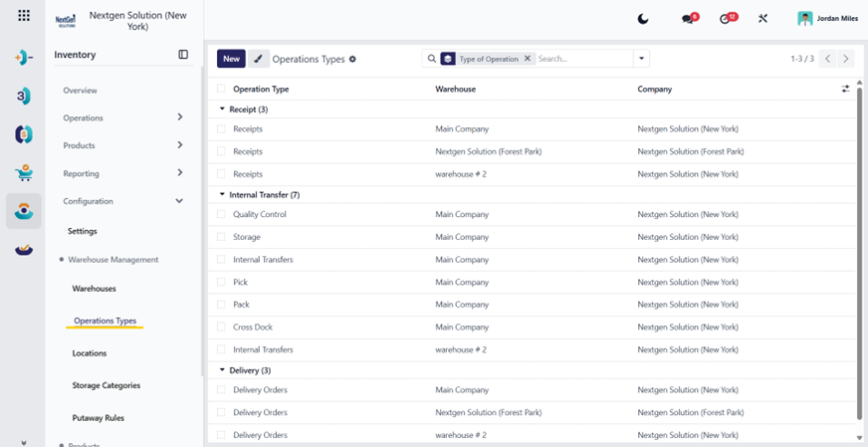The width and height of the screenshot is (868, 447).
Task: Open chat messages with 6 badge
Action: pos(690,18)
